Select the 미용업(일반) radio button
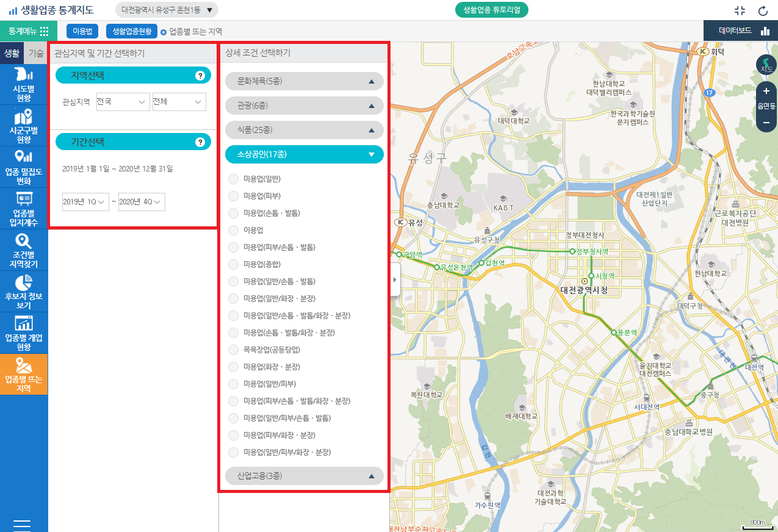 coord(233,179)
